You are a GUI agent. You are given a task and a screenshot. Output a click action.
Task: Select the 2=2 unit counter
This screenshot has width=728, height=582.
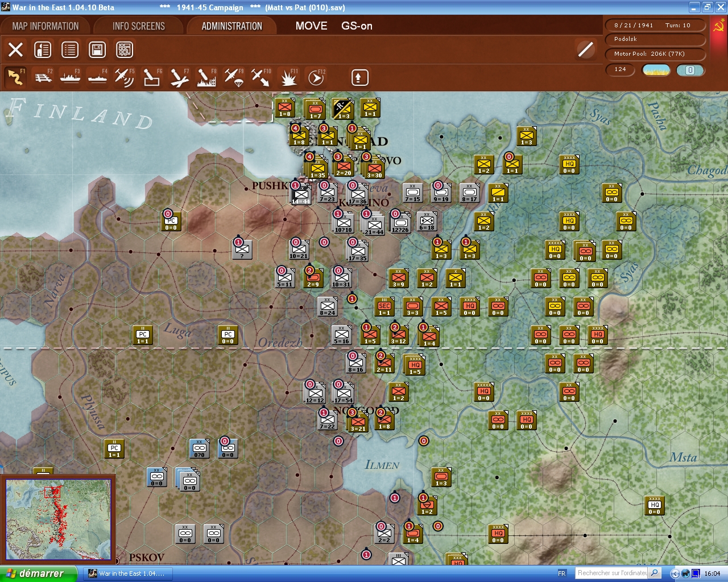pyautogui.click(x=384, y=534)
